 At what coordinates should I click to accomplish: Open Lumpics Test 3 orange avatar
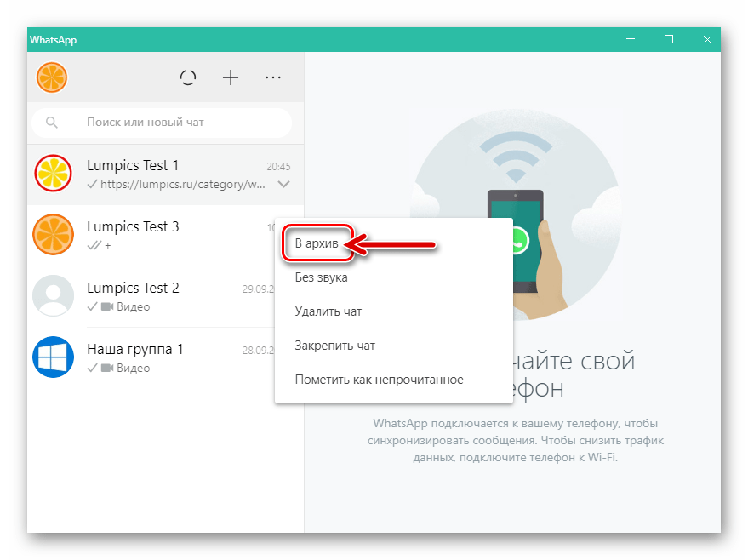(53, 234)
